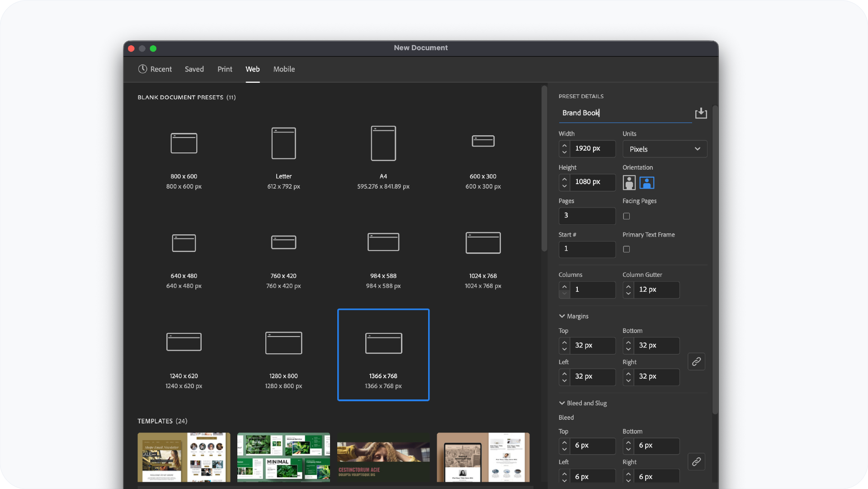Choose the Letter preset icon
This screenshot has width=868, height=489.
click(283, 143)
